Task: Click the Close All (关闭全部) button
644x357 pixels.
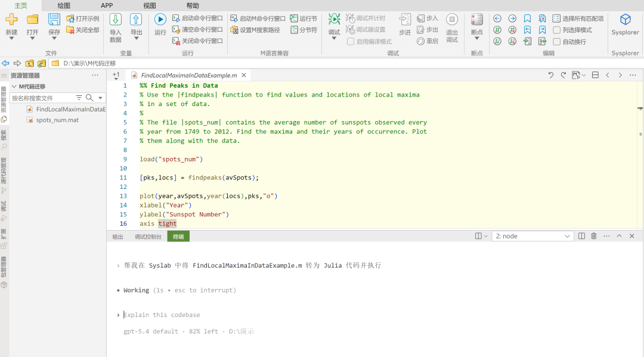Action: (x=82, y=30)
